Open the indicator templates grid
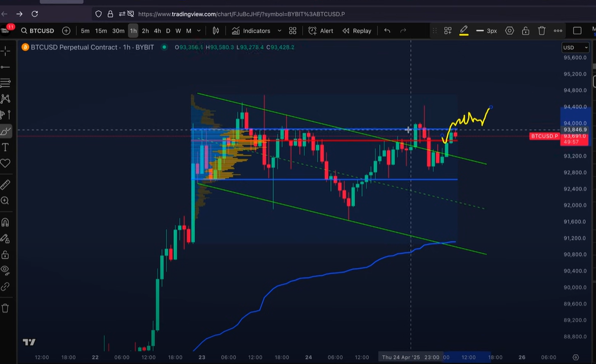596x364 pixels. (293, 31)
